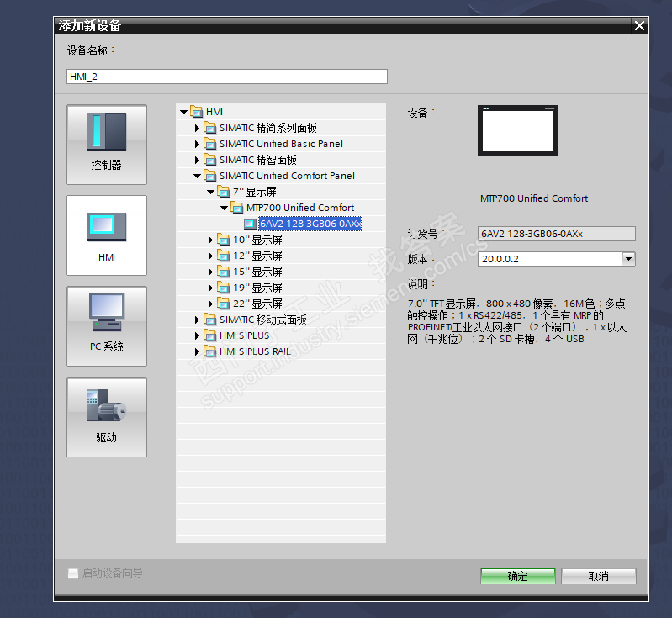
Task: Expand the 22'' 显示屏 node
Action: point(210,304)
